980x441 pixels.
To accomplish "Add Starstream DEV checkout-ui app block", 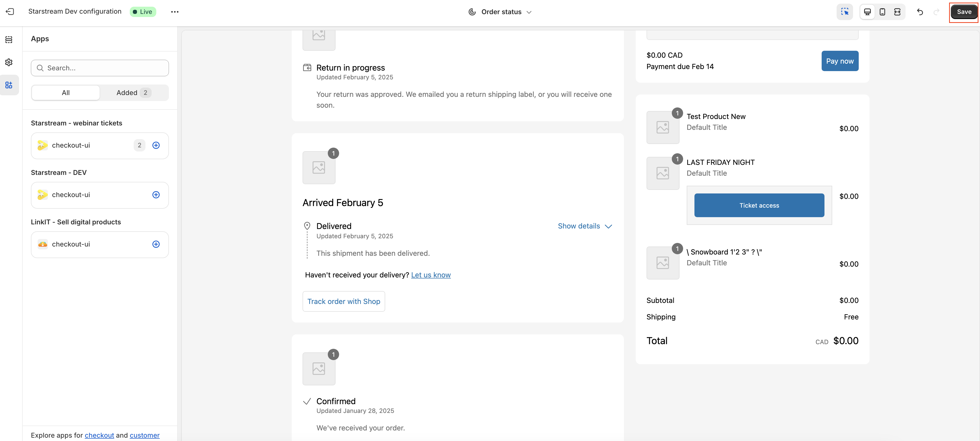I will pyautogui.click(x=156, y=195).
